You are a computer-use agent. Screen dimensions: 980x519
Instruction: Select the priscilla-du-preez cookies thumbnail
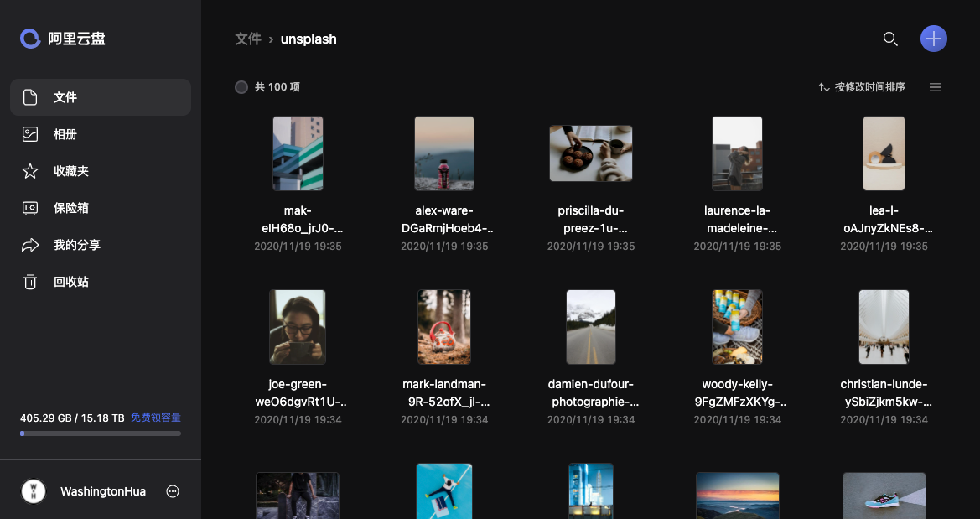(591, 153)
